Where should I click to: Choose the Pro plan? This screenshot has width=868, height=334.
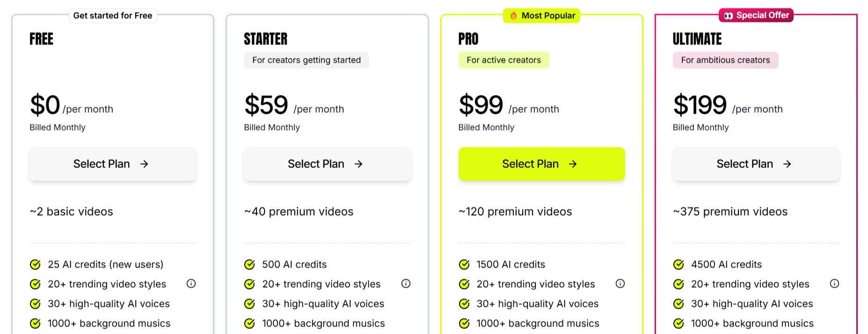[541, 164]
